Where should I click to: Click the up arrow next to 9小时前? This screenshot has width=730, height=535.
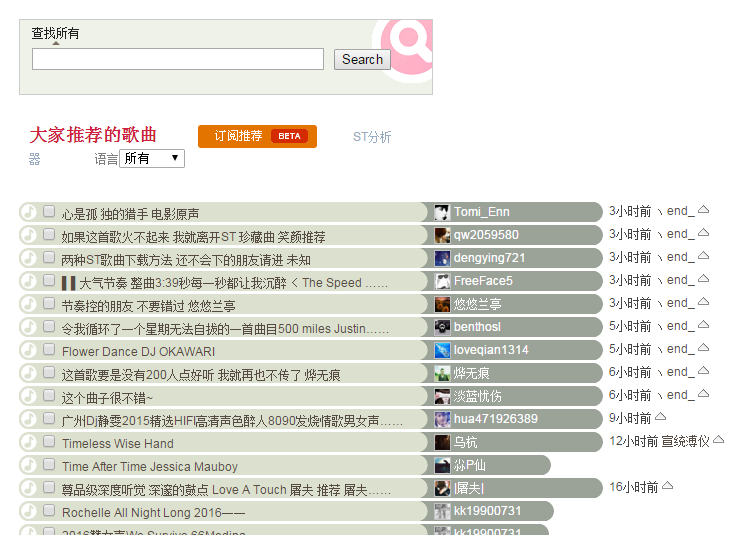point(661,417)
